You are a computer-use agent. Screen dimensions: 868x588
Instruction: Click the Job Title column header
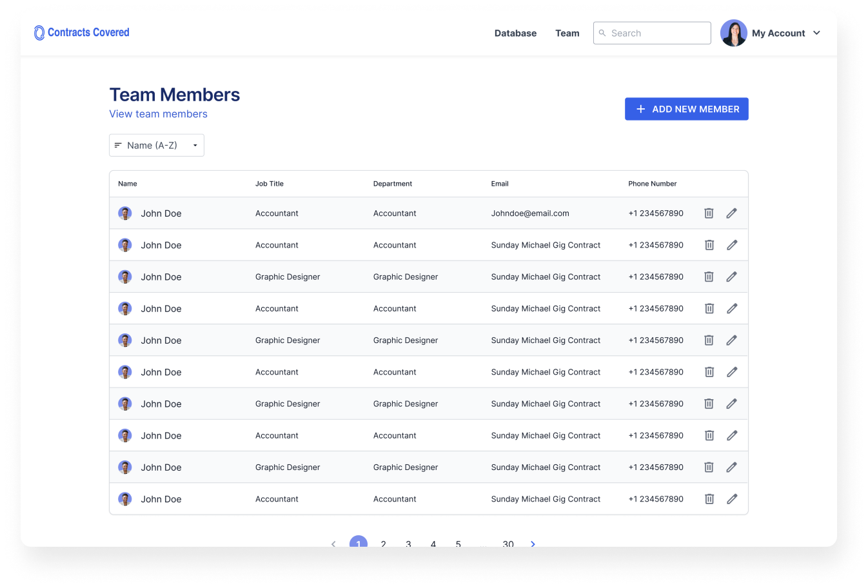(x=270, y=184)
